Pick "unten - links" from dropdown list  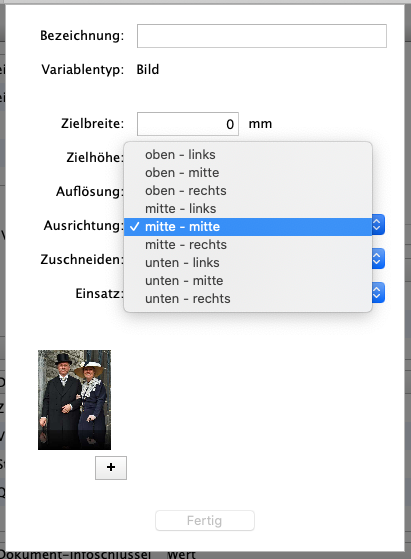(248, 263)
